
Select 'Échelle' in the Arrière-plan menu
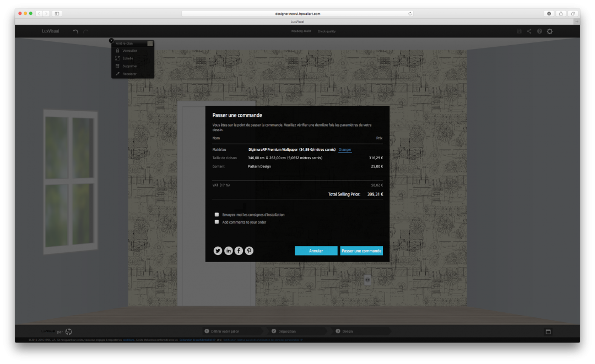(x=127, y=58)
